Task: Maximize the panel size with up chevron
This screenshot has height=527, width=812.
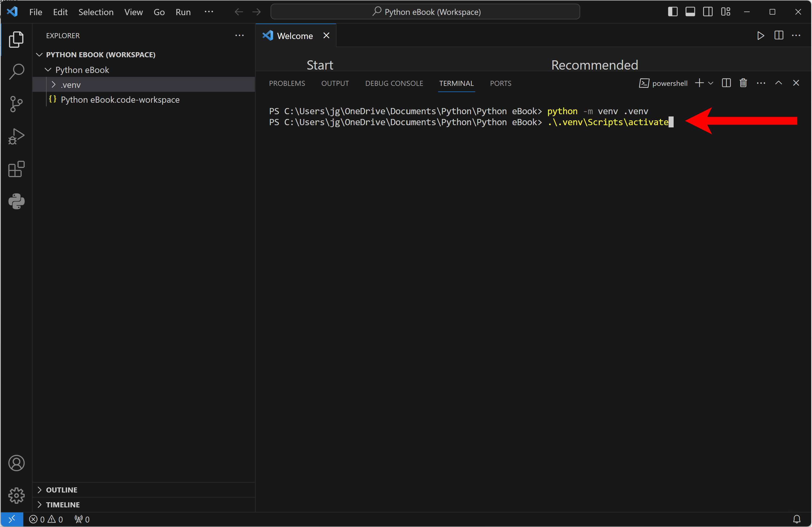Action: [x=779, y=83]
